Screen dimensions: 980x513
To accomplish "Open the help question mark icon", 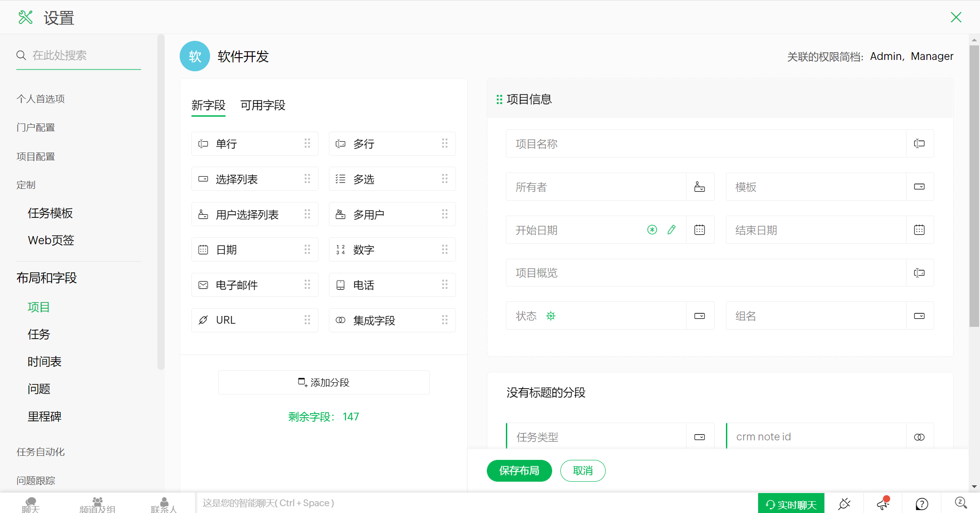I will tap(921, 503).
